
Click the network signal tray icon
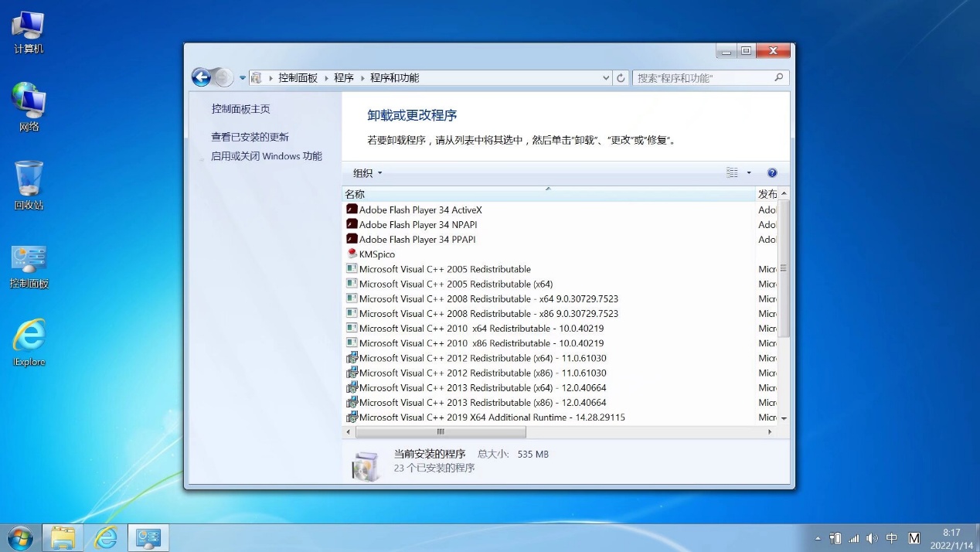(854, 538)
